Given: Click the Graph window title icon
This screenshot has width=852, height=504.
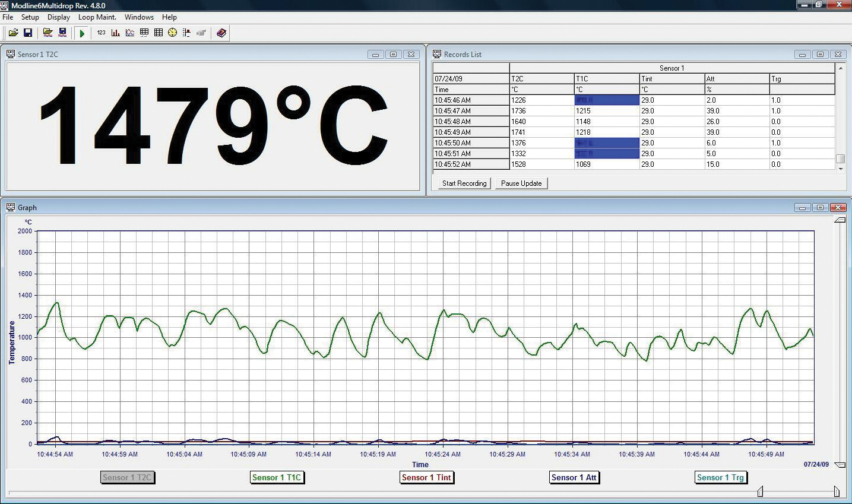Looking at the screenshot, I should tap(11, 207).
